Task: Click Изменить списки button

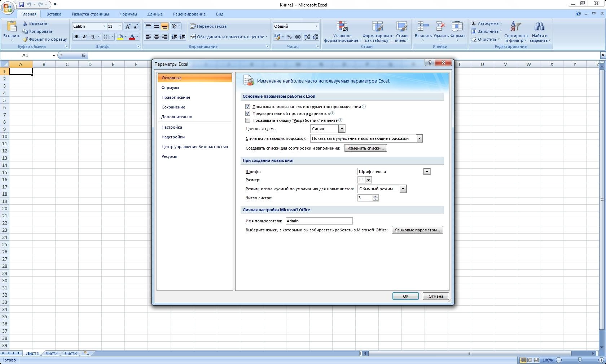Action: [x=365, y=148]
